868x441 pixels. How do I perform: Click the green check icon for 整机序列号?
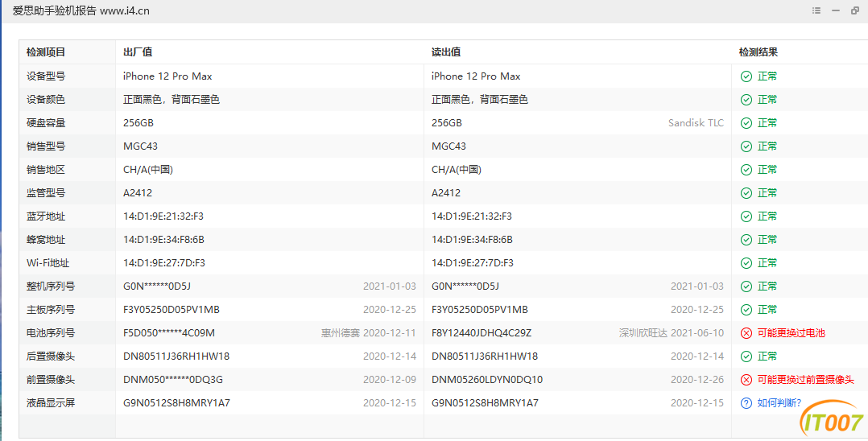(746, 286)
